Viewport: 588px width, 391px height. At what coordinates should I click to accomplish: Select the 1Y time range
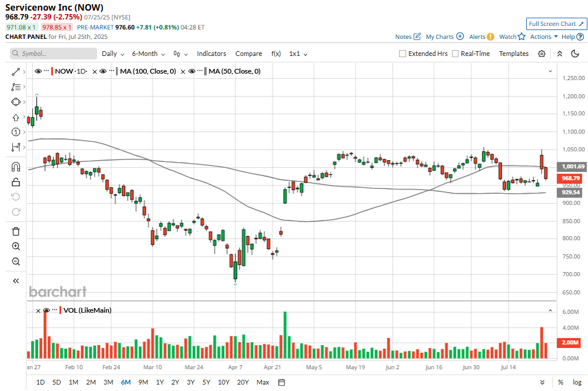(x=160, y=382)
